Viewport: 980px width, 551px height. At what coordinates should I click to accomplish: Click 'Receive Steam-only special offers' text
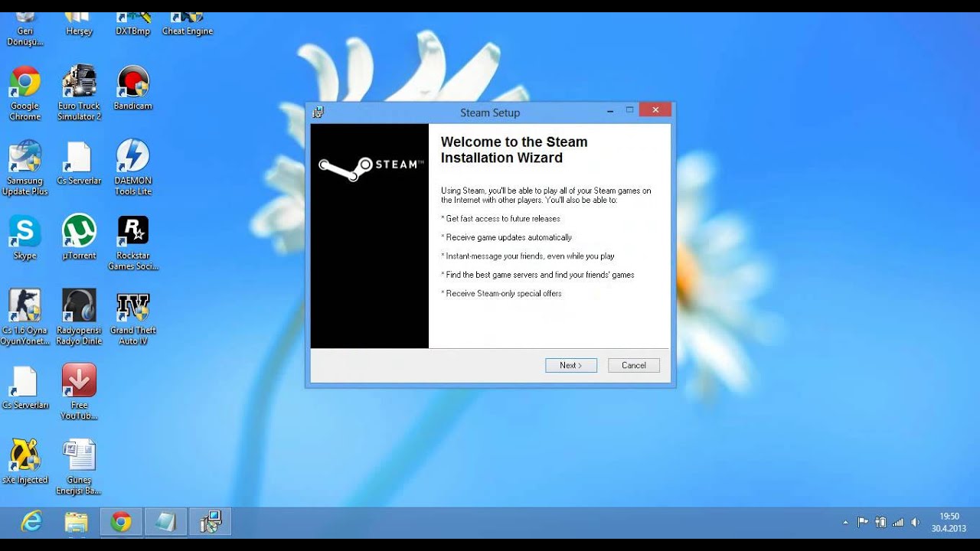point(504,293)
